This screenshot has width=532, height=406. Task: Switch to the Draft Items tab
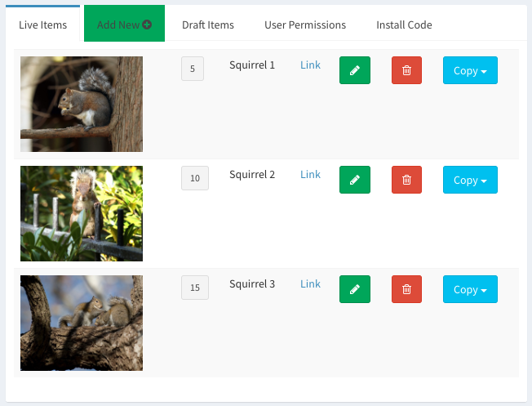tap(208, 25)
